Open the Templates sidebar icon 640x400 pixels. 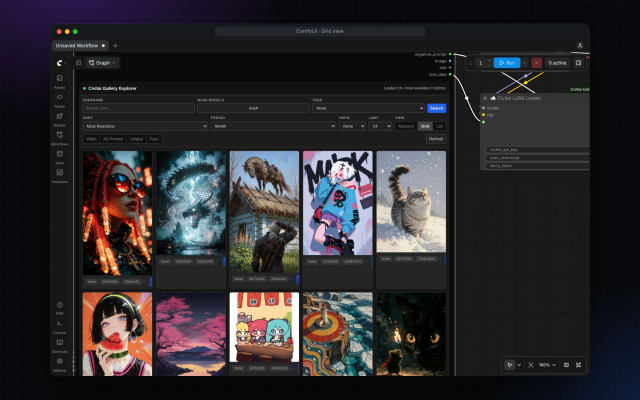60,175
